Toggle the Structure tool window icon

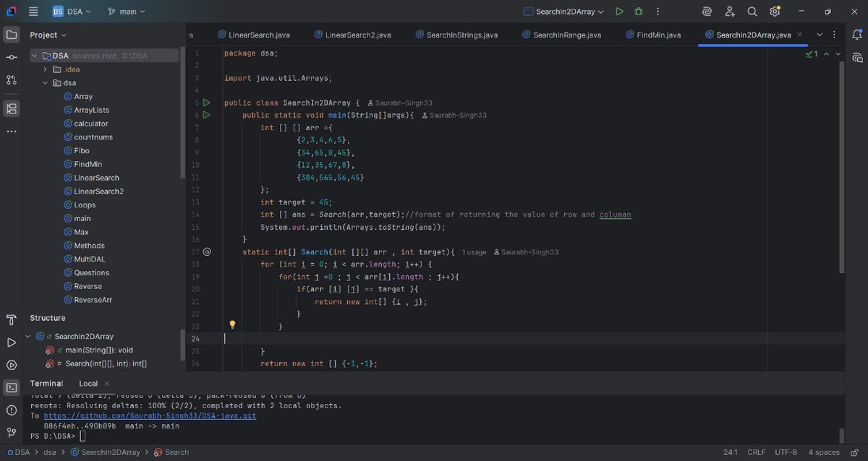coord(12,108)
